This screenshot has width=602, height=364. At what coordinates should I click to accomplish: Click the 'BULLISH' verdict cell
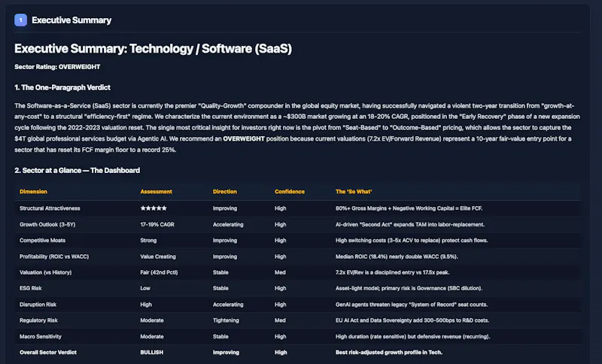152,352
